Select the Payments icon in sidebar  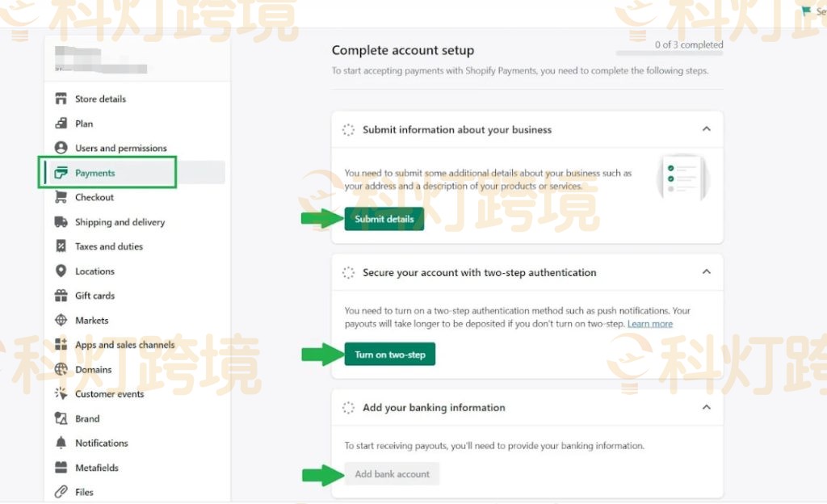coord(63,172)
